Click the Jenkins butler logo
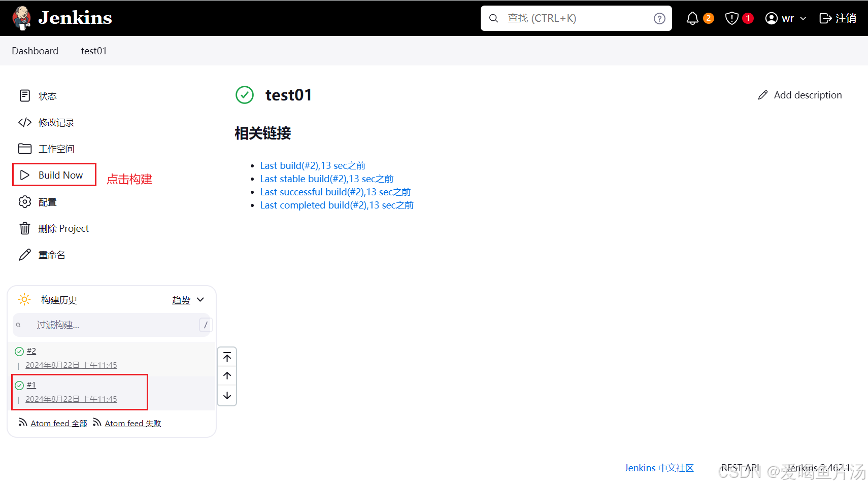This screenshot has height=487, width=868. click(21, 18)
